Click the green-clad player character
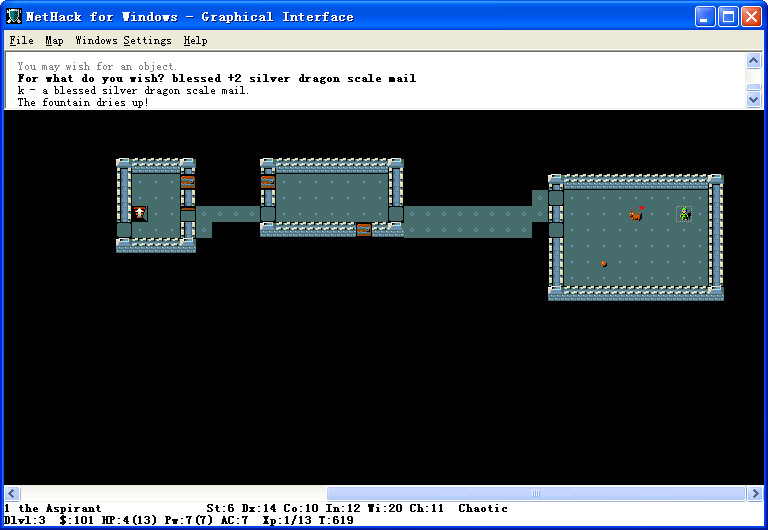Viewport: 768px width, 530px height. click(x=684, y=214)
